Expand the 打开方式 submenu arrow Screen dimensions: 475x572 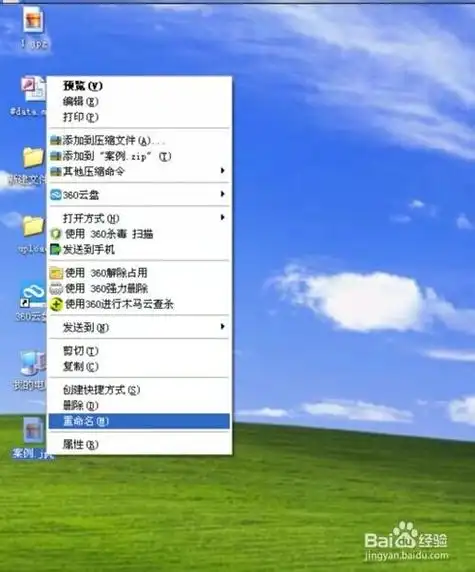[222, 217]
